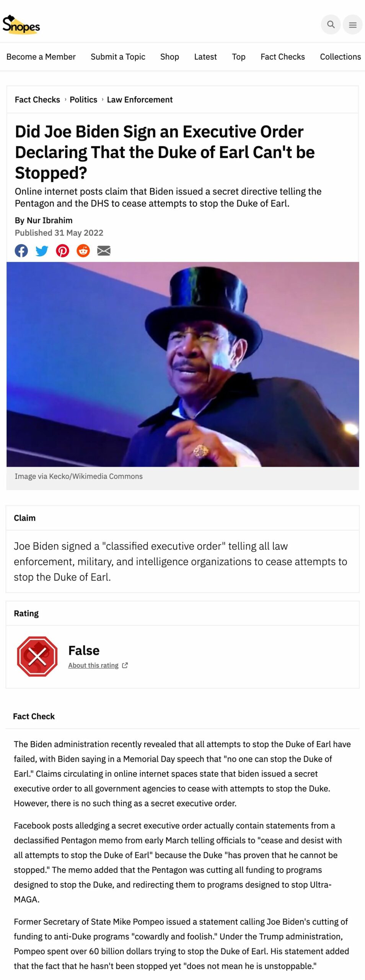The height and width of the screenshot is (980, 365).
Task: Click the Snopes logo
Action: 21,25
